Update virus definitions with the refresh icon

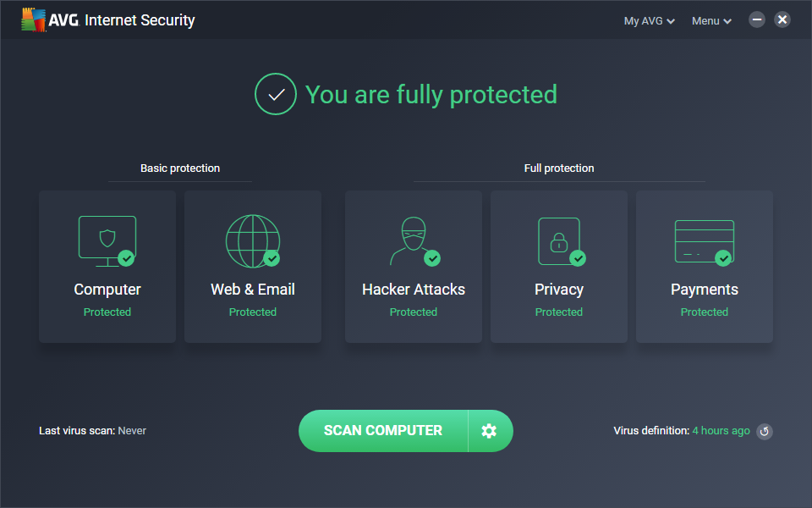(x=765, y=431)
